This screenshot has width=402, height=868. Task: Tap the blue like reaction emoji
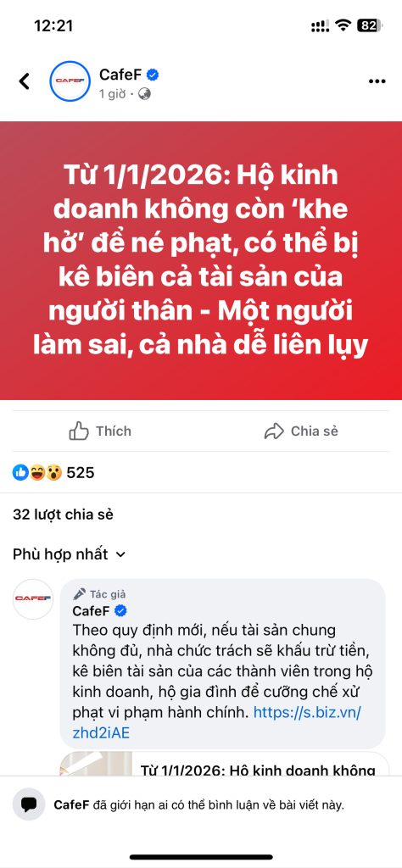(20, 473)
